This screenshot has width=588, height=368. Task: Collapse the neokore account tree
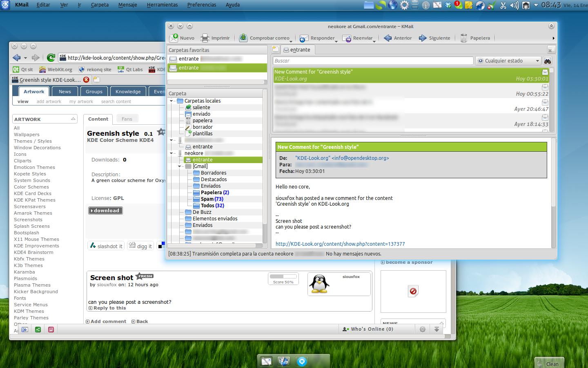(x=171, y=153)
